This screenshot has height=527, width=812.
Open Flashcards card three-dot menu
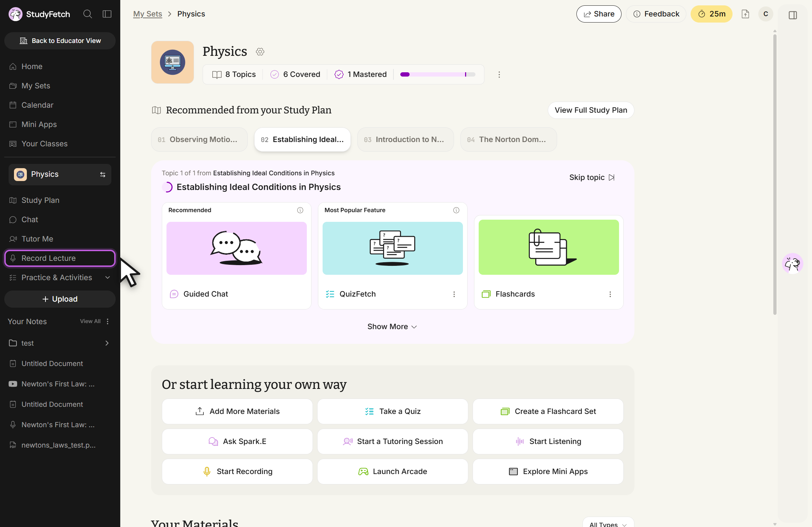pyautogui.click(x=610, y=294)
